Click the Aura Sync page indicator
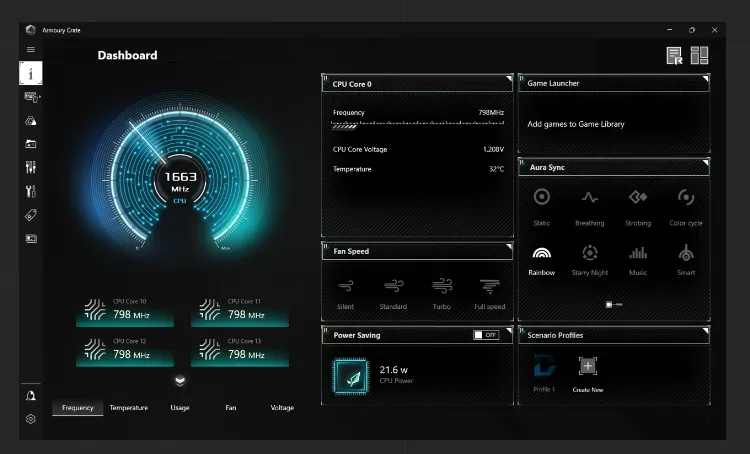Viewport: 750px width, 454px height. tap(614, 304)
